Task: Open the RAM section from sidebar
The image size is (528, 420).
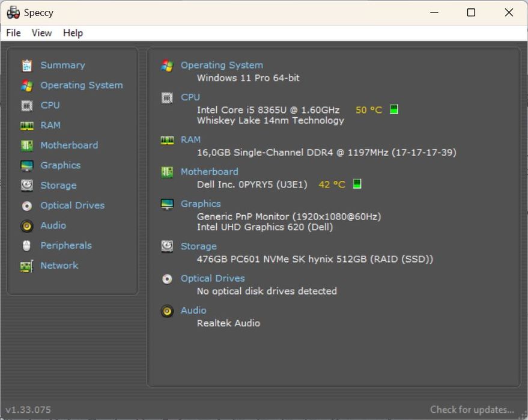Action: coord(50,126)
